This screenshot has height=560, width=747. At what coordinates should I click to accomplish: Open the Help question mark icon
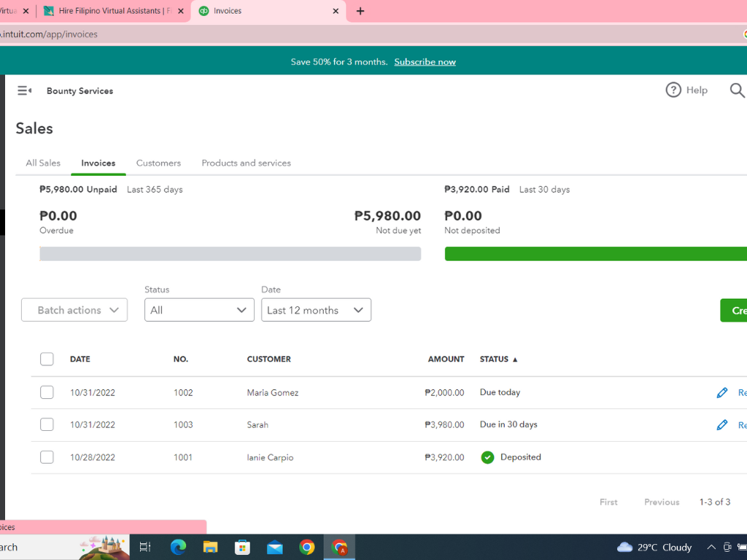(673, 90)
